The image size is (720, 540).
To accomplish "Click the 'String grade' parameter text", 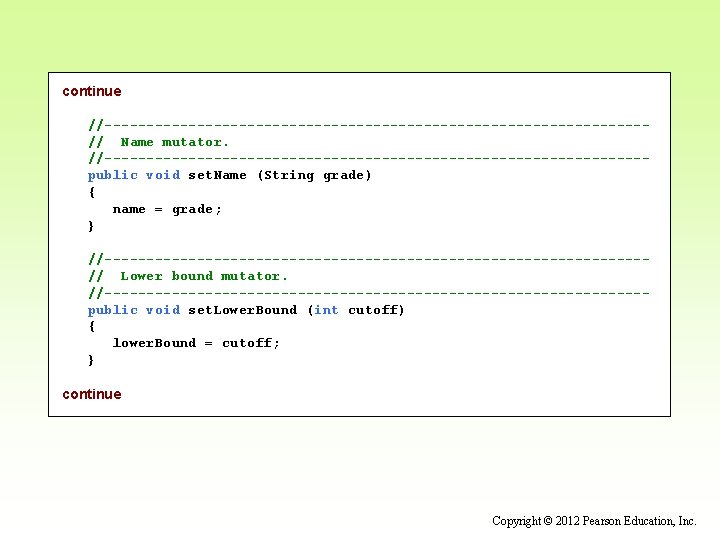I will click(314, 175).
